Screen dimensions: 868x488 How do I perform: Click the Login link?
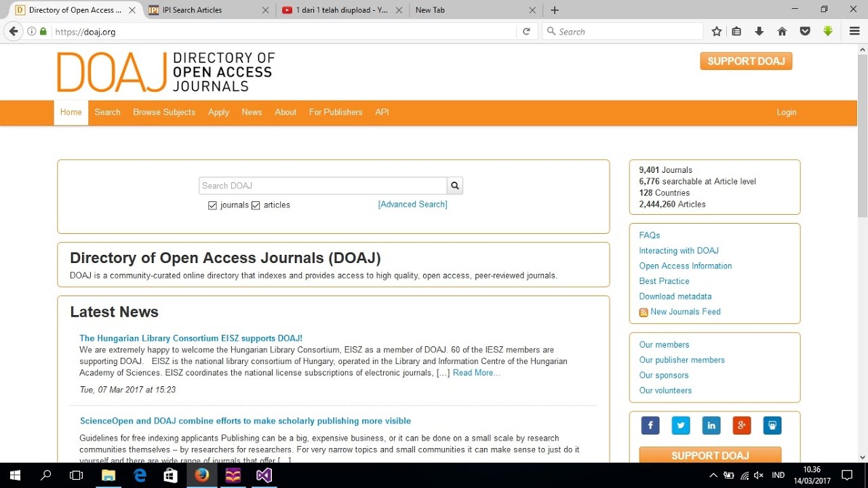tap(787, 113)
